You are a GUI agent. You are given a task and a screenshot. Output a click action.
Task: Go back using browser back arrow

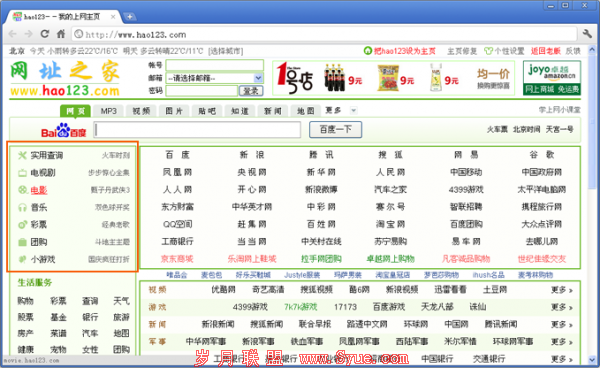pyautogui.click(x=12, y=34)
